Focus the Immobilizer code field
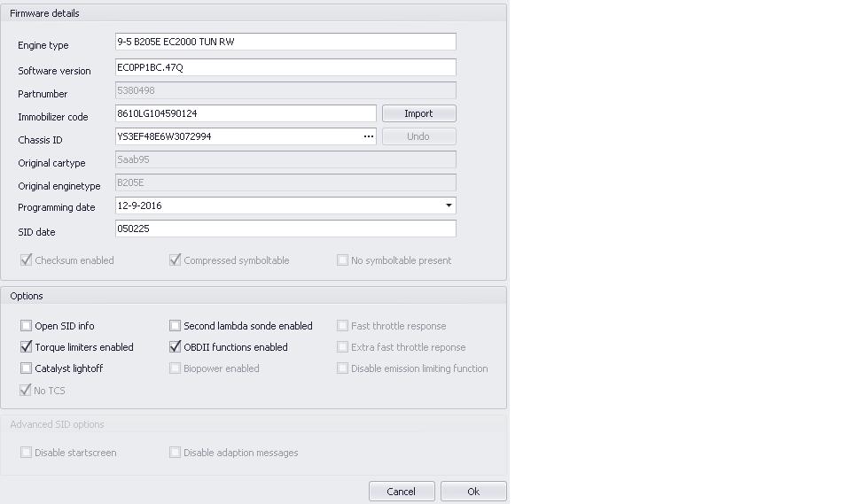Image resolution: width=851 pixels, height=504 pixels. (246, 113)
